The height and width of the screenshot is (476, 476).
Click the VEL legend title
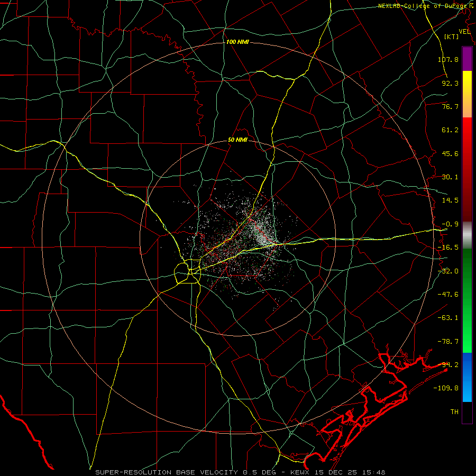[x=465, y=32]
